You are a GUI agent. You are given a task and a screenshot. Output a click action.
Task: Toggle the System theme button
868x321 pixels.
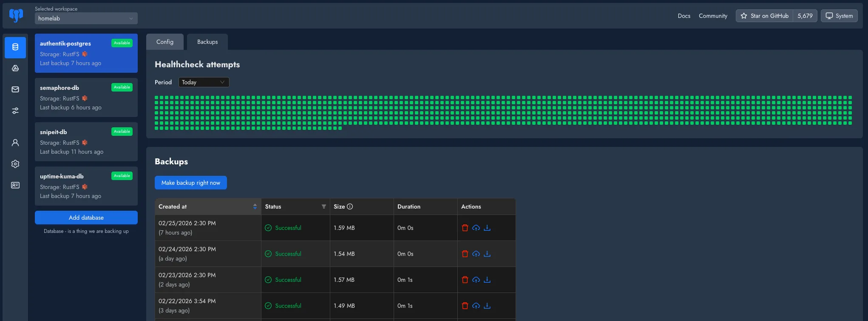click(x=839, y=16)
